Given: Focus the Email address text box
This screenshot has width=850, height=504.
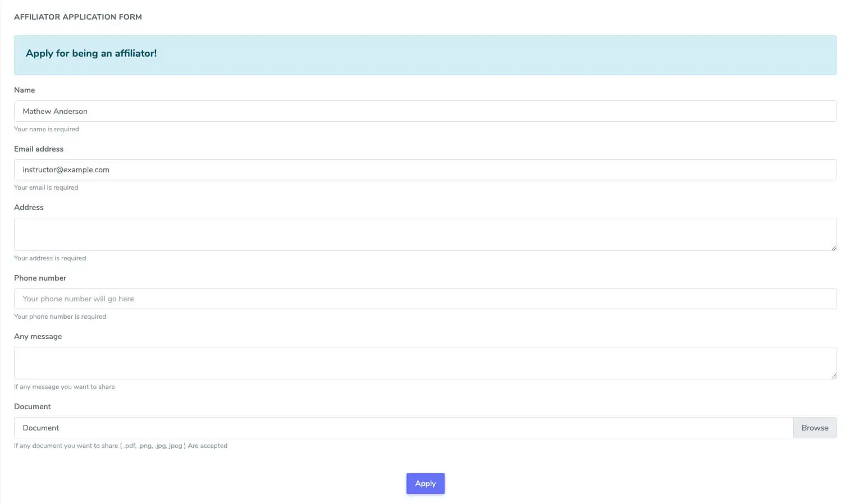Looking at the screenshot, I should 425,169.
